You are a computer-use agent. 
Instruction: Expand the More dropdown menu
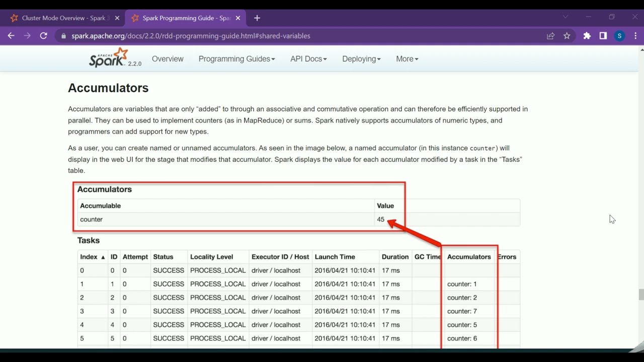coord(407,59)
